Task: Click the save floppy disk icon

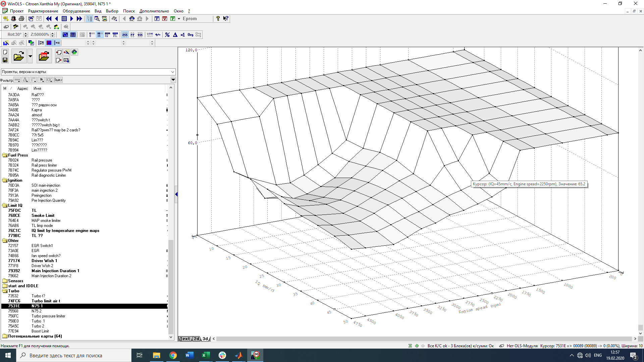Action: (x=5, y=60)
